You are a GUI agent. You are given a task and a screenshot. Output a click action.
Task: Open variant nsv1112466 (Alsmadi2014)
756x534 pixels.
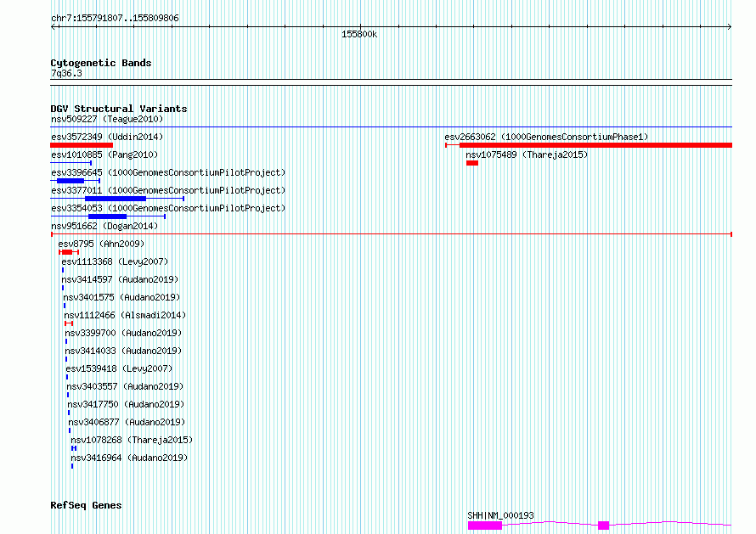pyautogui.click(x=125, y=315)
